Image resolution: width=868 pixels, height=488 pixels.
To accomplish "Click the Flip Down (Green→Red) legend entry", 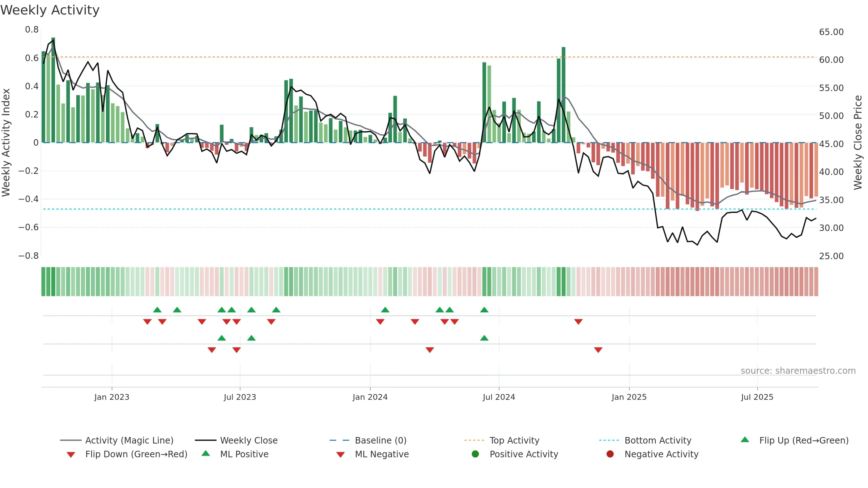I will click(x=127, y=454).
